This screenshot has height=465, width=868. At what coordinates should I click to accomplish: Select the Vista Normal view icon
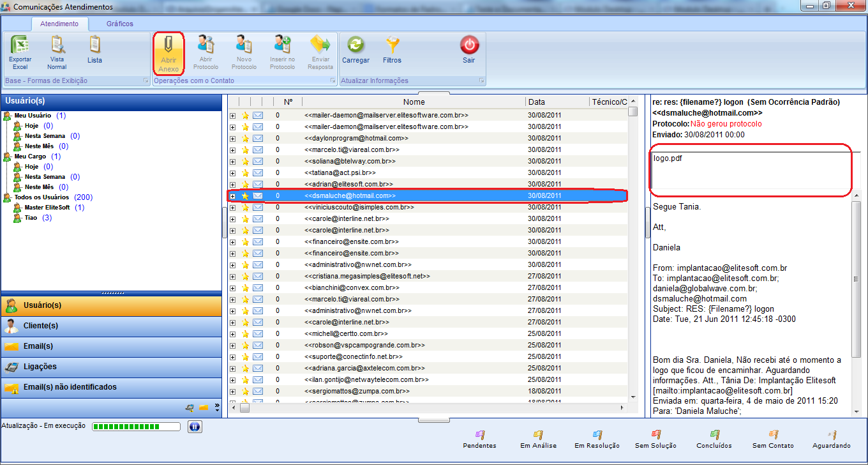click(x=57, y=46)
